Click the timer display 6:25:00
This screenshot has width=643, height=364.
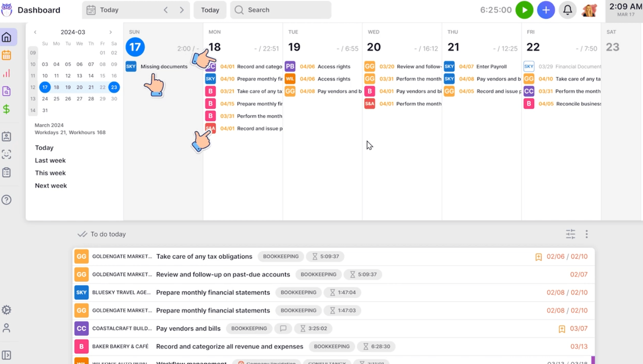[x=496, y=10]
